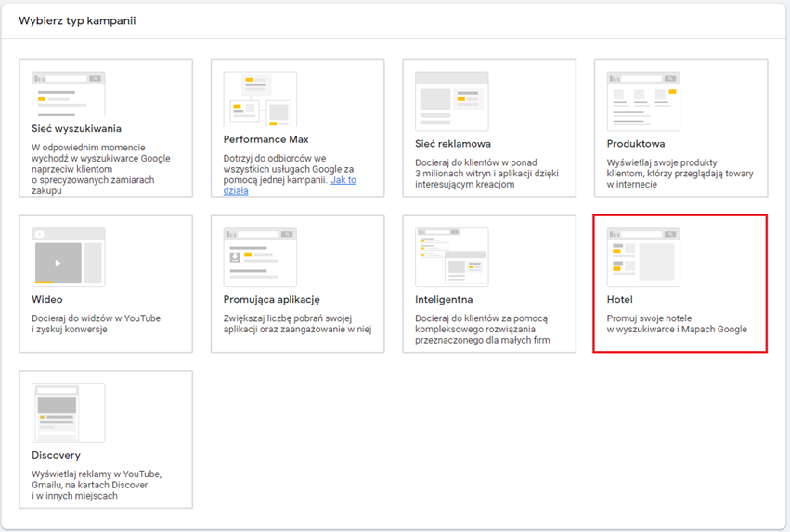Screen dimensions: 790x532
Task: Open the "Jak to działa" link
Action: point(343,180)
